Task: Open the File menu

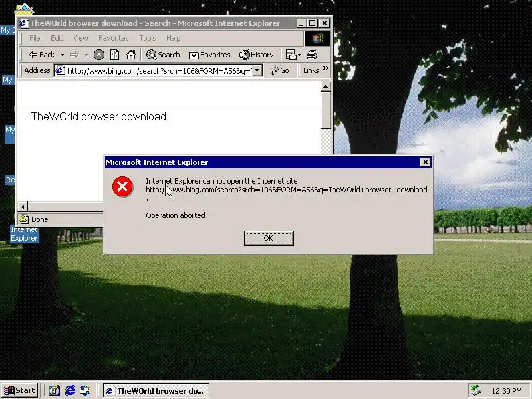Action: [x=35, y=38]
